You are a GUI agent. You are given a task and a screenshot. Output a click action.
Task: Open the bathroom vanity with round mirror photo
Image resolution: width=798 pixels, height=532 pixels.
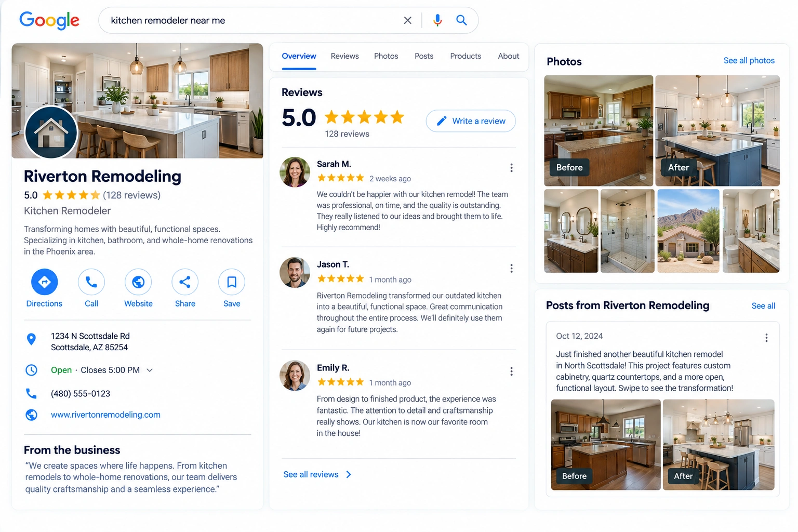(x=571, y=231)
